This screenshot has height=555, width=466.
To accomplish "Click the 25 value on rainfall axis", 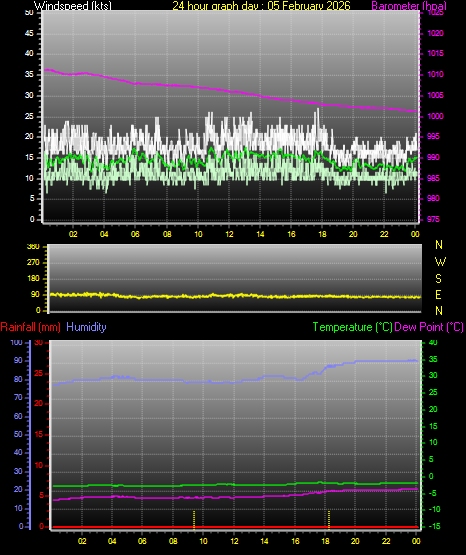I will [x=38, y=373].
